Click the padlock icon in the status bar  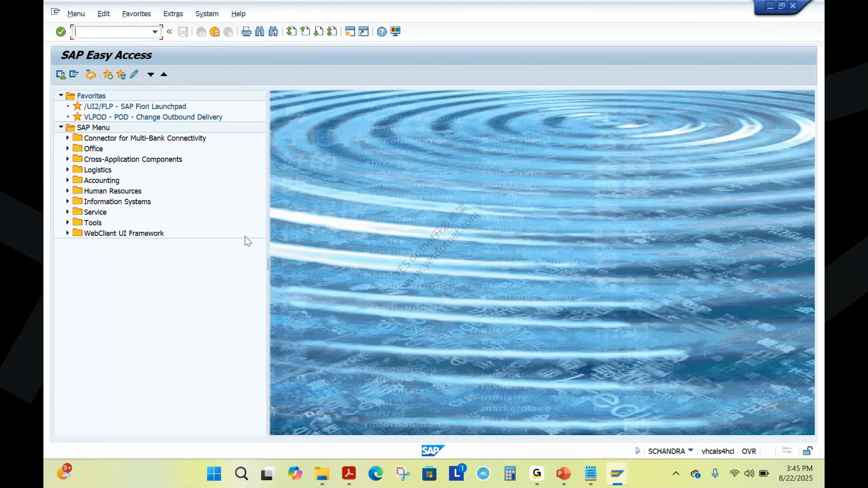coord(807,450)
